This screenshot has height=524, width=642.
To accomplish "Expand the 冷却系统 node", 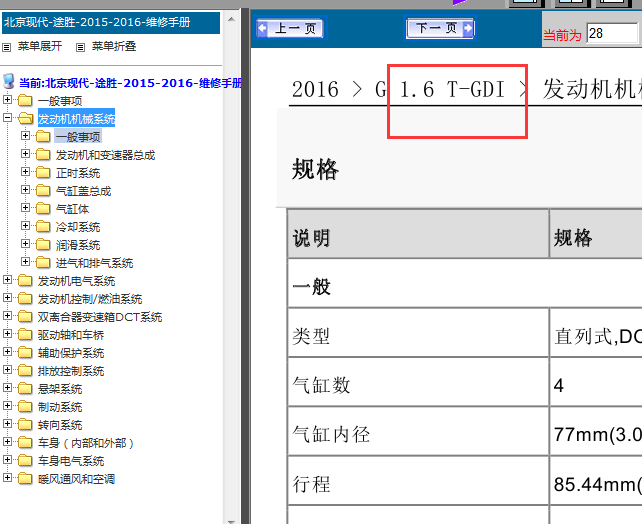I will 25,226.
